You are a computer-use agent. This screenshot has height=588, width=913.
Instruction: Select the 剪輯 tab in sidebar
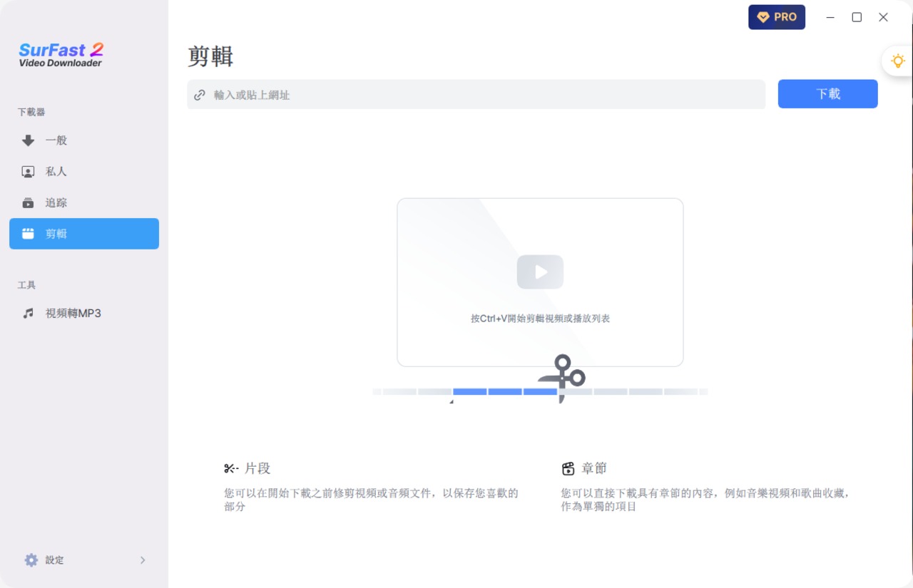84,234
